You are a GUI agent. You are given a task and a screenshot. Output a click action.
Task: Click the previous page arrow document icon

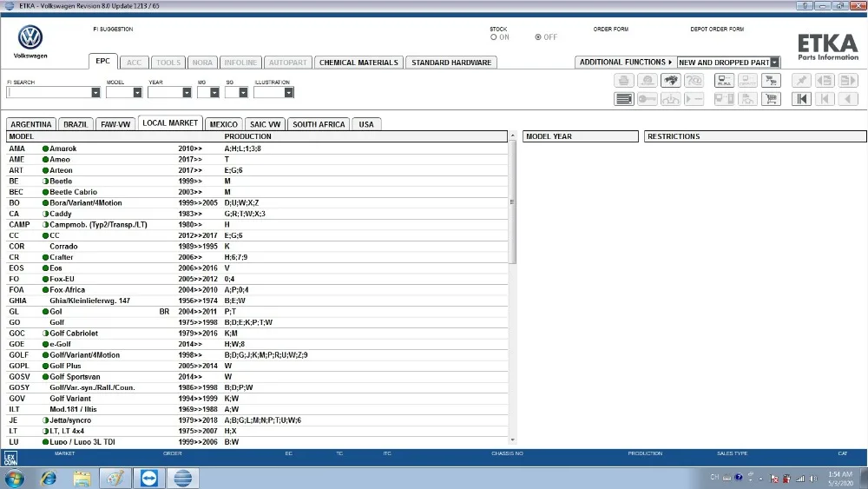click(825, 80)
